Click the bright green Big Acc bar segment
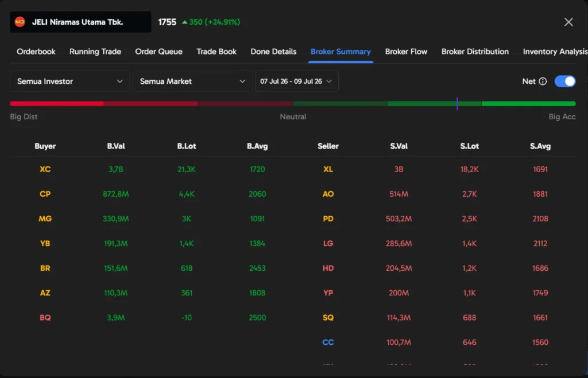Viewport: 588px width, 378px height. point(528,103)
